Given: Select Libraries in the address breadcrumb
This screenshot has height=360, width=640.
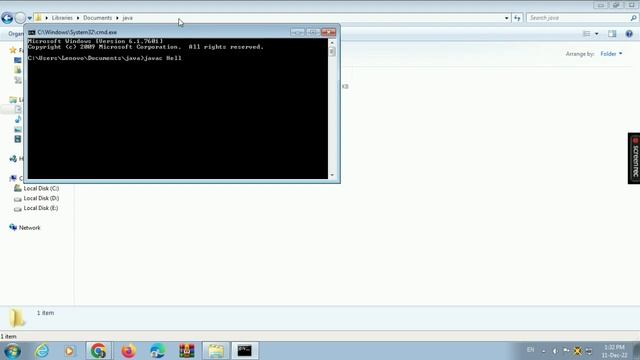Looking at the screenshot, I should point(62,18).
